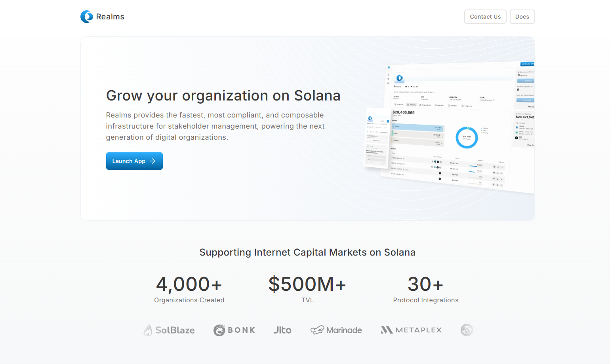This screenshot has height=364, width=610.
Task: Click the Realms swirl logo icon
Action: [87, 17]
